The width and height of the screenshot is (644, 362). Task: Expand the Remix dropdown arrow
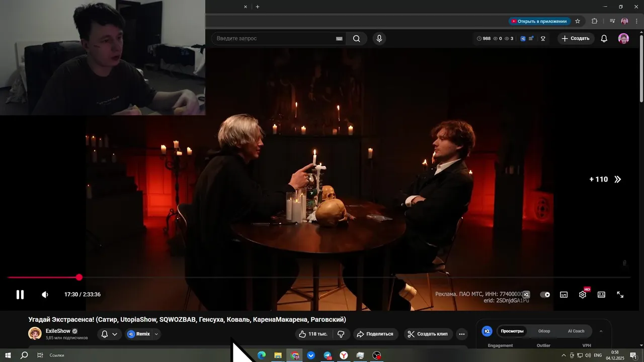[156, 334]
